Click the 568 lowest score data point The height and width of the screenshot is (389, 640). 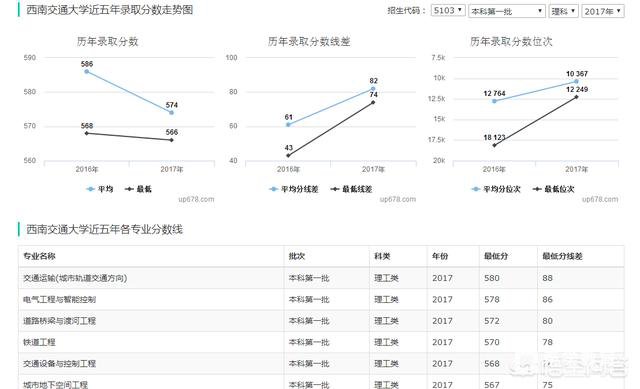(x=87, y=133)
